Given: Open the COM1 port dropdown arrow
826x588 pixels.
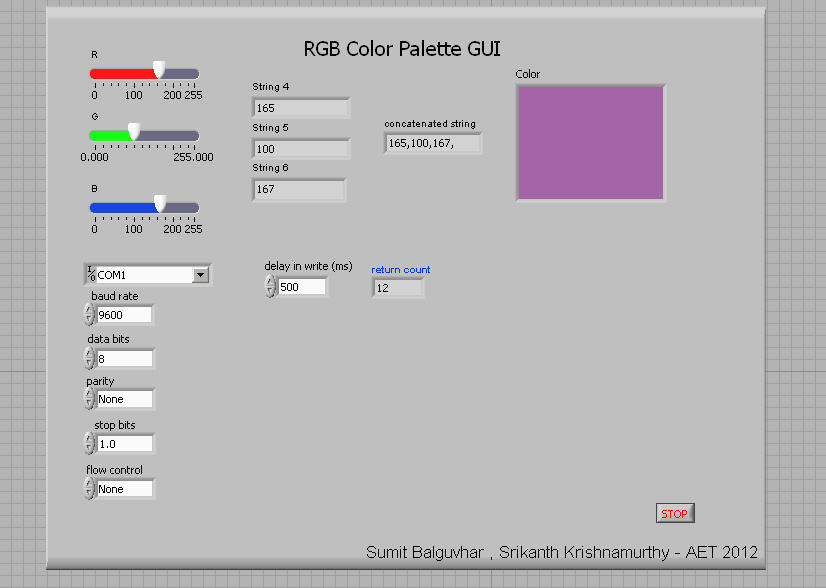Looking at the screenshot, I should tap(200, 275).
